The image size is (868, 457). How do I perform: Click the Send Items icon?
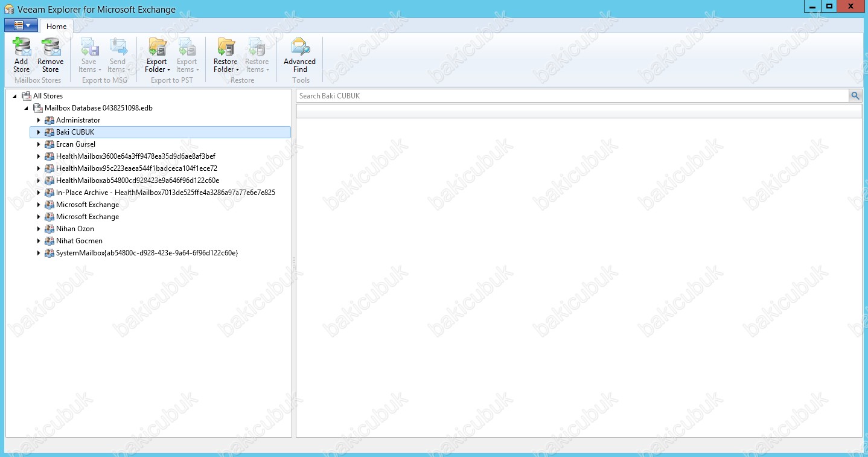point(118,47)
